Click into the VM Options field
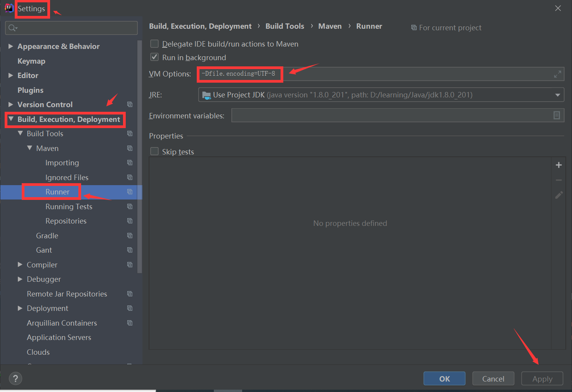The width and height of the screenshot is (572, 392). tap(381, 74)
